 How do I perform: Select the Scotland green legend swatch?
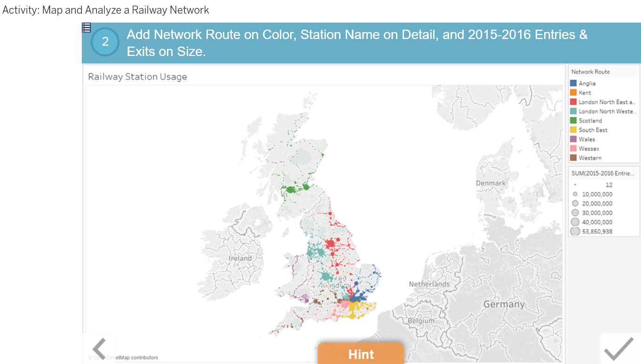(575, 120)
